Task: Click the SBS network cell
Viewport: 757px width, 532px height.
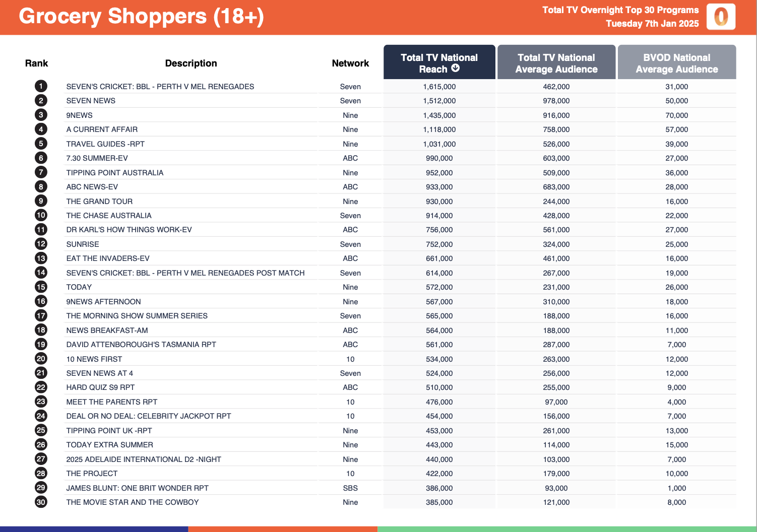Action: [x=350, y=488]
